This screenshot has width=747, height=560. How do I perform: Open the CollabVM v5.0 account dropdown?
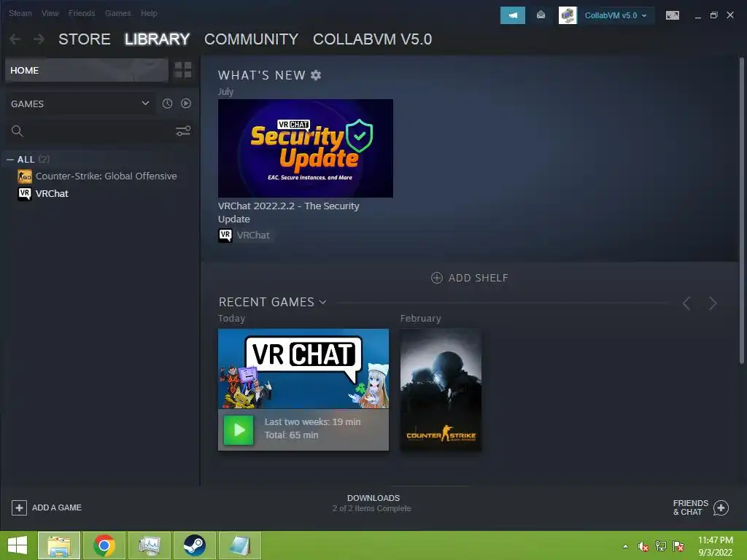[616, 15]
